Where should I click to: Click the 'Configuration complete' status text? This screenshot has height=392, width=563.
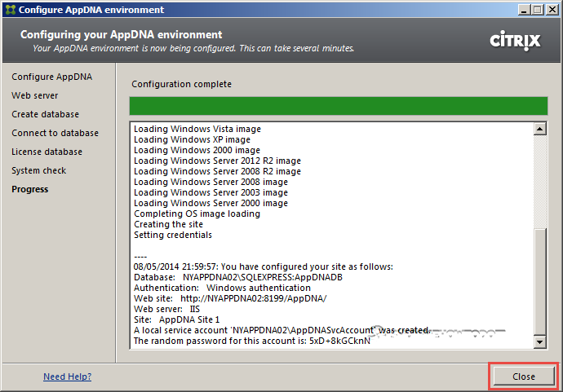pyautogui.click(x=181, y=84)
